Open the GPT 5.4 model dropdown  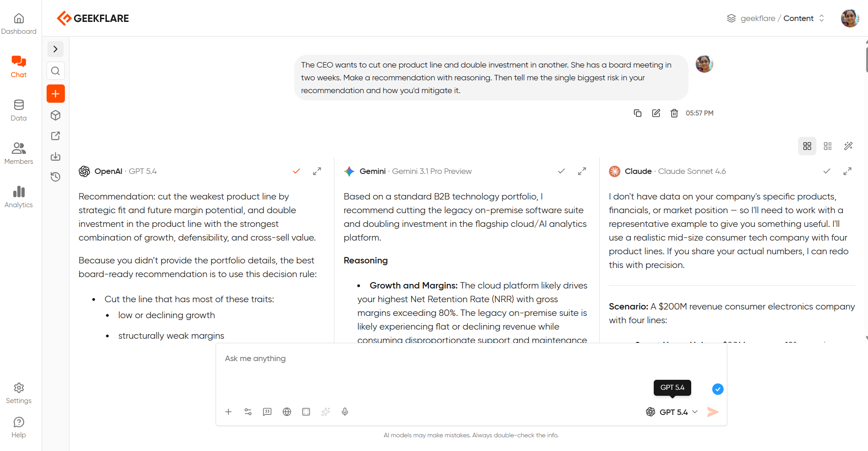point(672,412)
